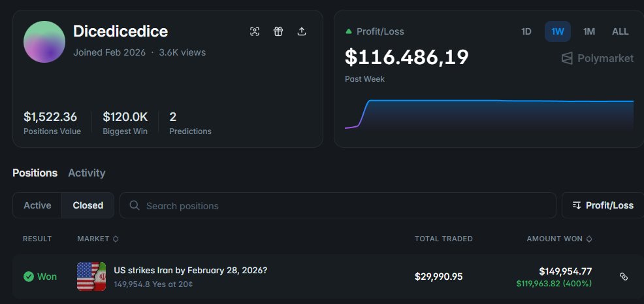
Task: Click the Search positions input field
Action: click(x=338, y=205)
